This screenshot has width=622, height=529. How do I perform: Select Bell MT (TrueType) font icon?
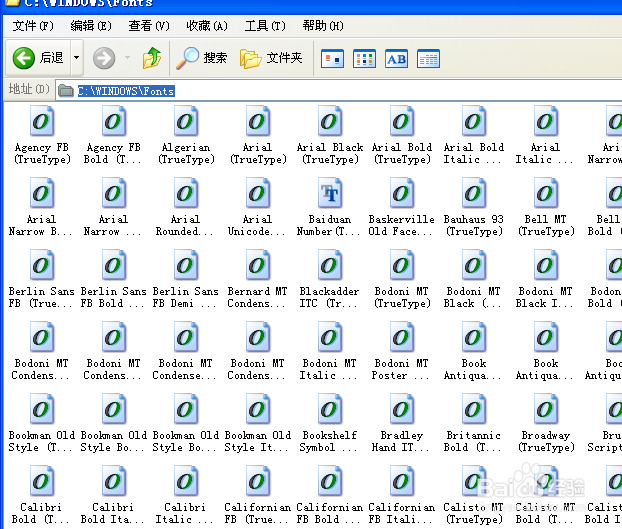[546, 193]
